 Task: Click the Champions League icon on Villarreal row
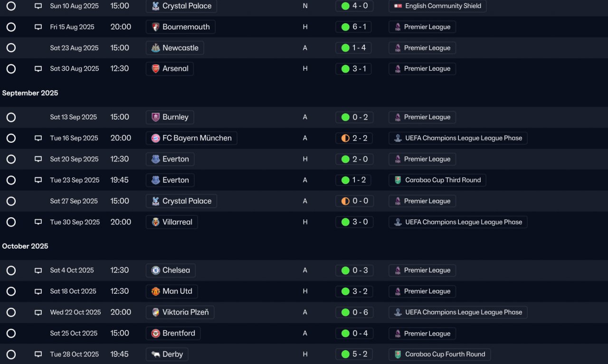(x=398, y=222)
